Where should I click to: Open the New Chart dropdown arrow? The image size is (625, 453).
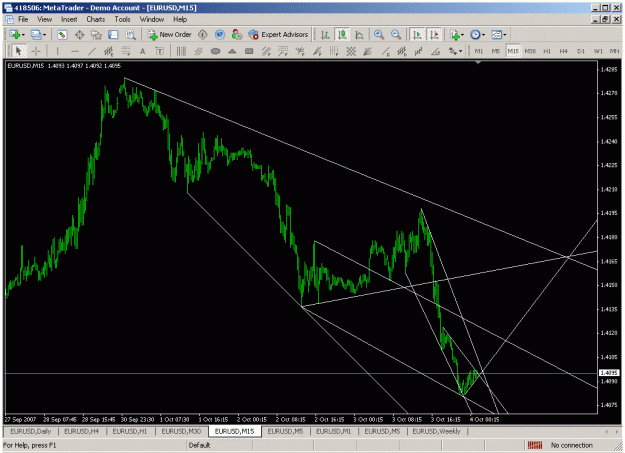tap(23, 35)
